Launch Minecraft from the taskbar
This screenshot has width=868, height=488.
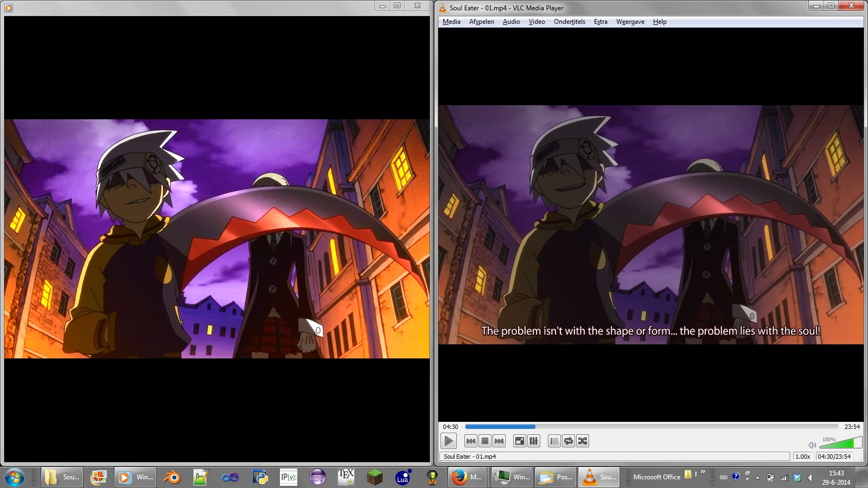[x=375, y=477]
